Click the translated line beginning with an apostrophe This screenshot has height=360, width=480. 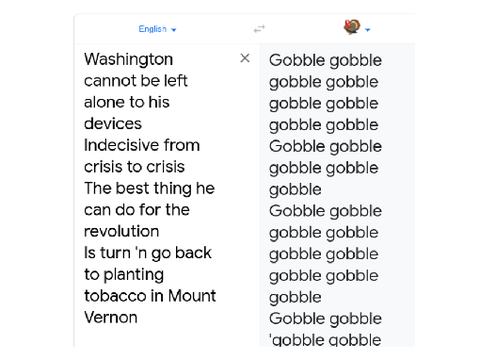point(325,340)
